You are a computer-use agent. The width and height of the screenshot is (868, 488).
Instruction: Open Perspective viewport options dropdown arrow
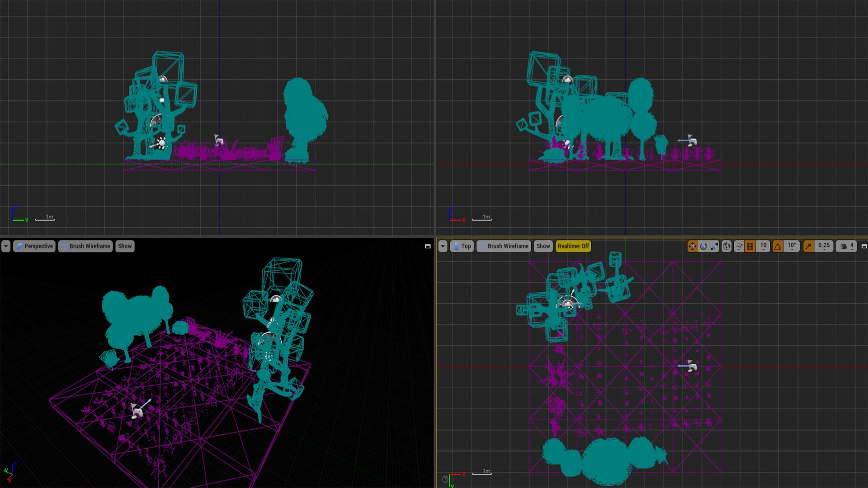5,246
